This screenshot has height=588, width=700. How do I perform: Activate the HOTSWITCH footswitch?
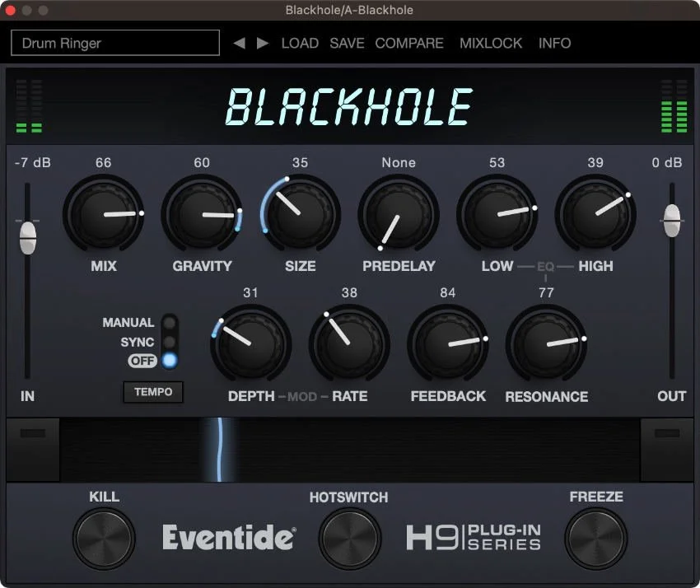pyautogui.click(x=350, y=539)
